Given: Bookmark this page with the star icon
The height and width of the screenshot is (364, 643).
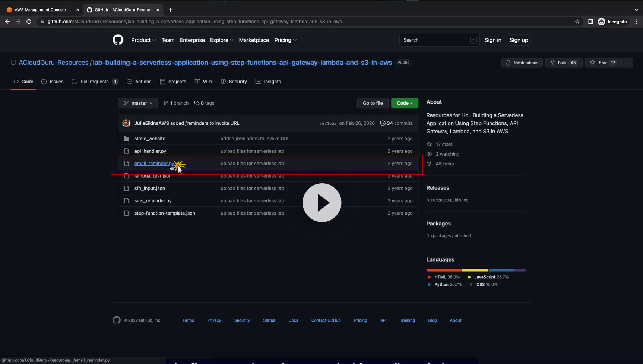Looking at the screenshot, I should point(577,22).
